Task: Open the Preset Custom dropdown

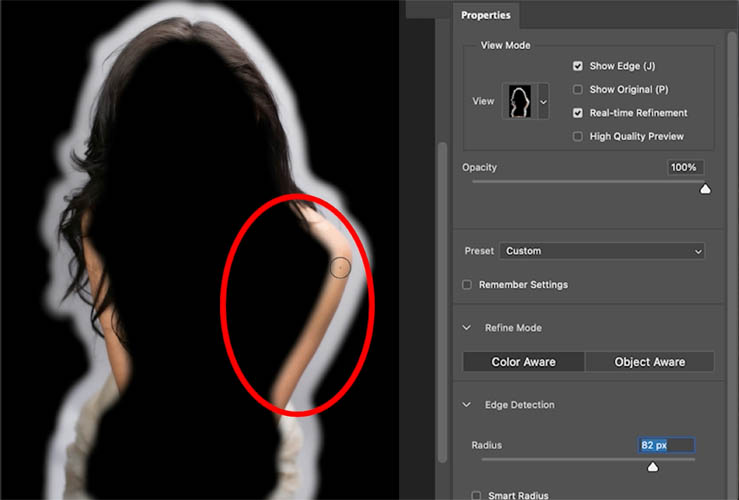Action: [602, 251]
